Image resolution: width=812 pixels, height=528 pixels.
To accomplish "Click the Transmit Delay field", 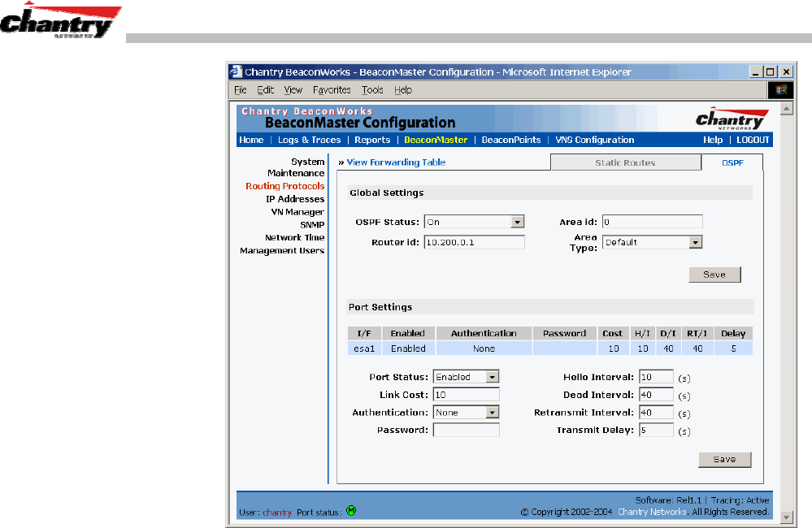I will tap(656, 430).
